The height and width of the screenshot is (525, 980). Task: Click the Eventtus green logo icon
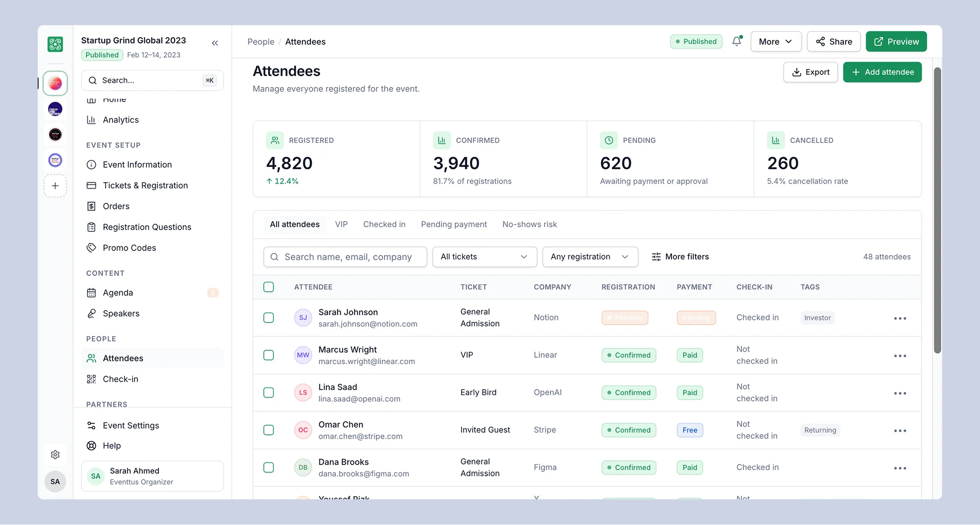[55, 44]
